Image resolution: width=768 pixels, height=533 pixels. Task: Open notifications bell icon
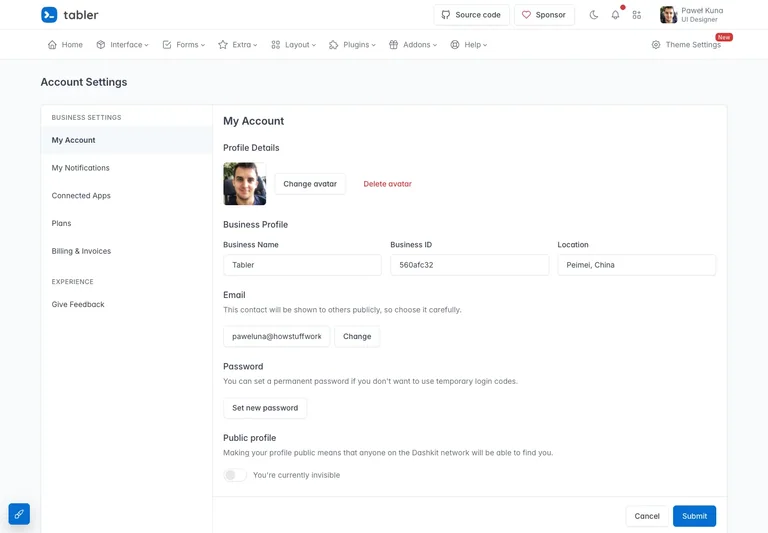coord(615,15)
